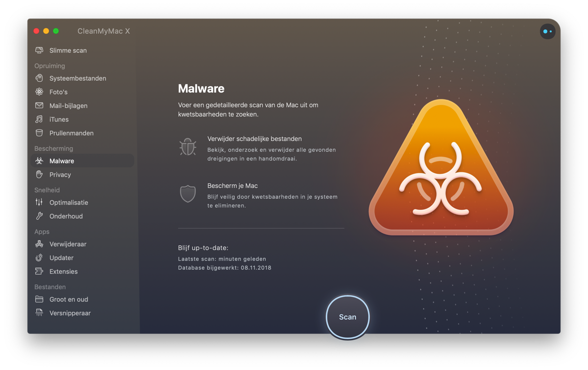Viewport: 588px width, 370px height.
Task: Click the Verwijderaar app icon
Action: click(39, 244)
